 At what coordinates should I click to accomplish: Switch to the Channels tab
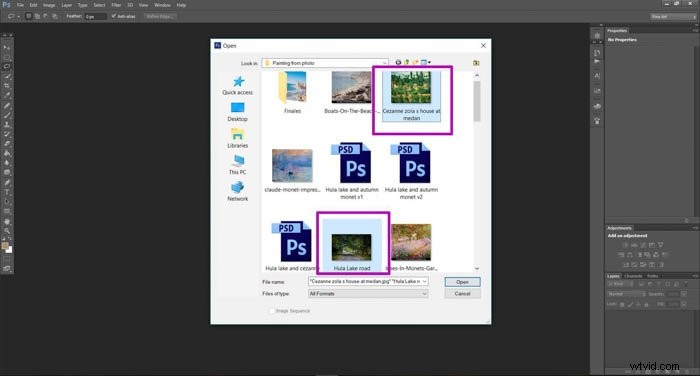(x=633, y=276)
